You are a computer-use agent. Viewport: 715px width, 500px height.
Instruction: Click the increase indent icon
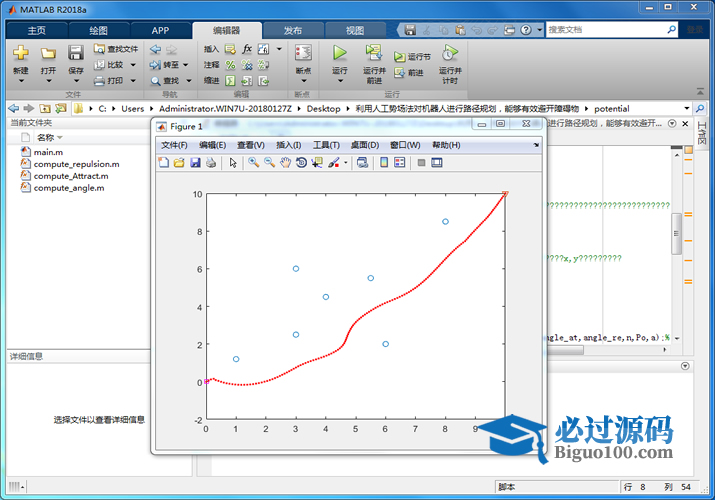click(247, 81)
